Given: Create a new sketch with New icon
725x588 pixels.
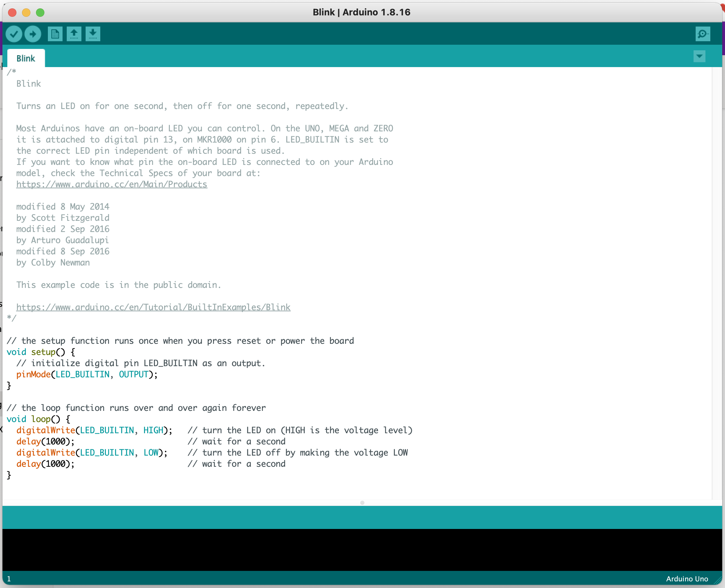Looking at the screenshot, I should pyautogui.click(x=55, y=34).
